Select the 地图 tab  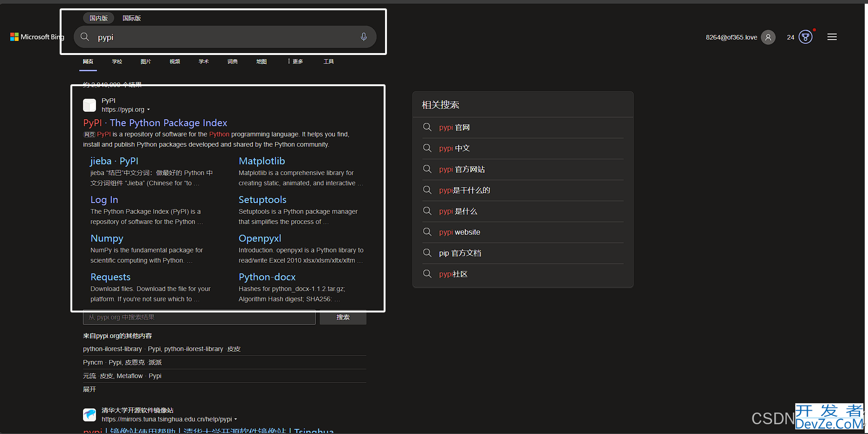(262, 61)
